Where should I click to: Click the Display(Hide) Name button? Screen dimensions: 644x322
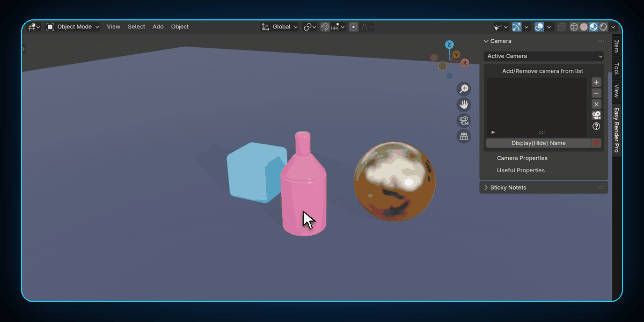pos(538,143)
